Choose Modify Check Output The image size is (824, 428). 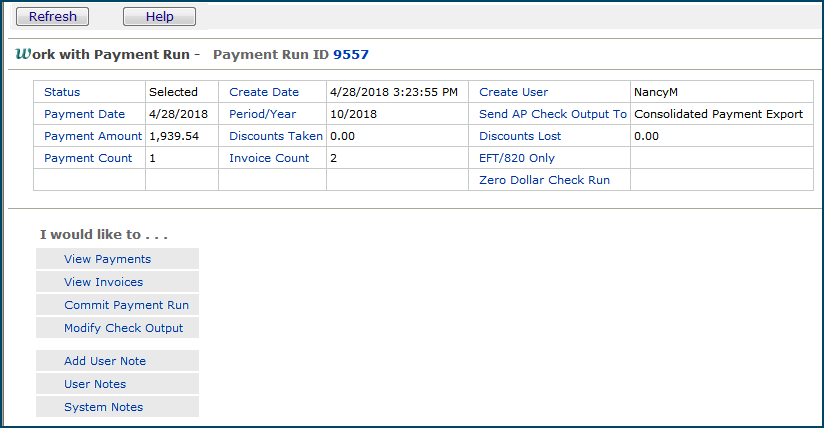click(124, 328)
